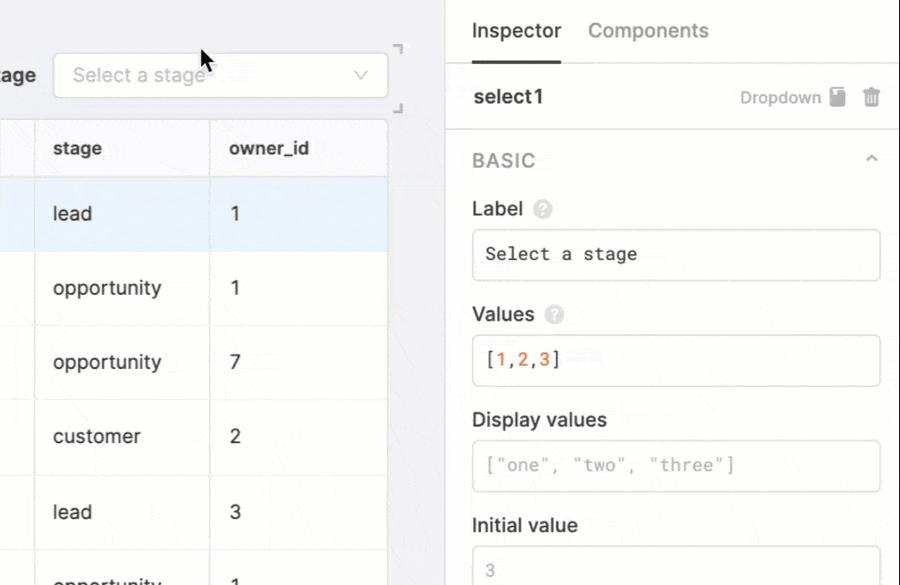Viewport: 900px width, 585px height.
Task: Click the docs book icon beside Dropdown
Action: (x=838, y=97)
